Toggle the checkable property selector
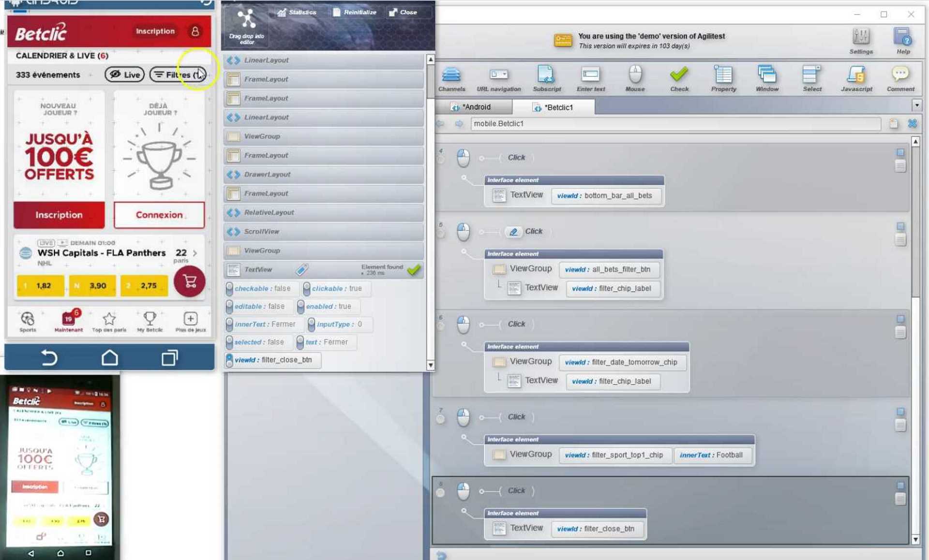 (x=229, y=289)
